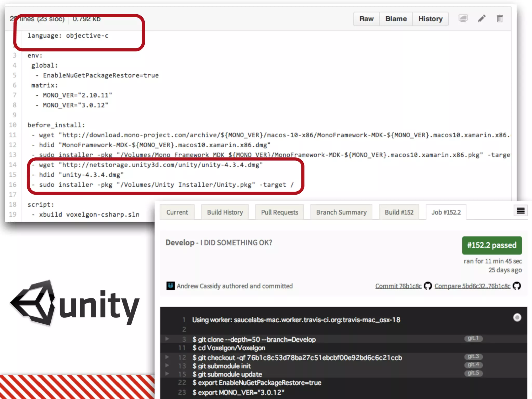Click the git.1 log tag

click(473, 338)
